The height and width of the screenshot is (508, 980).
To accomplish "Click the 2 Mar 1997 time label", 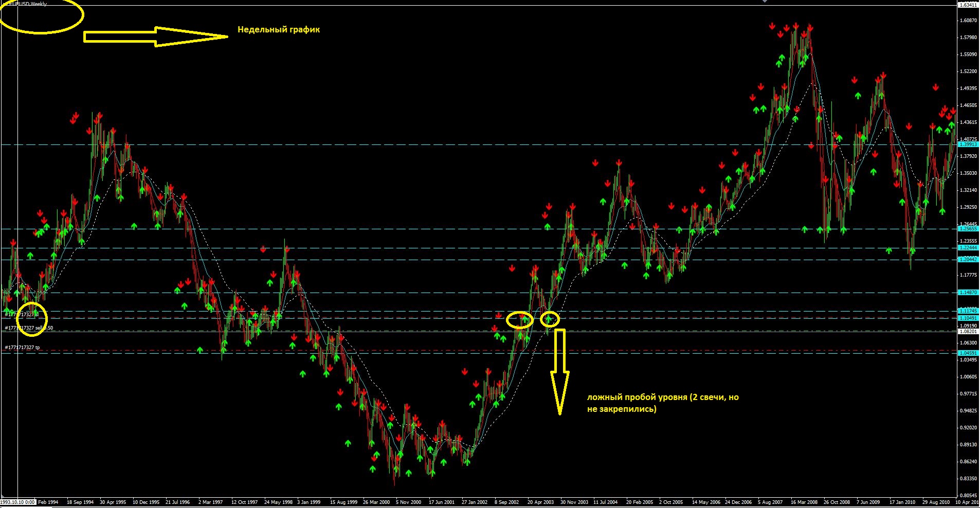I will (x=211, y=502).
